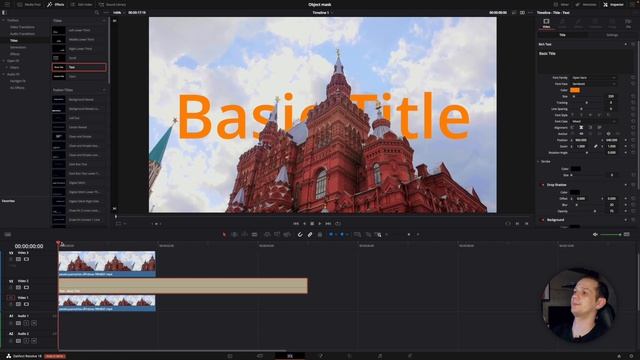The height and width of the screenshot is (360, 640).
Task: Adjust the master volume slider
Action: click(x=611, y=235)
